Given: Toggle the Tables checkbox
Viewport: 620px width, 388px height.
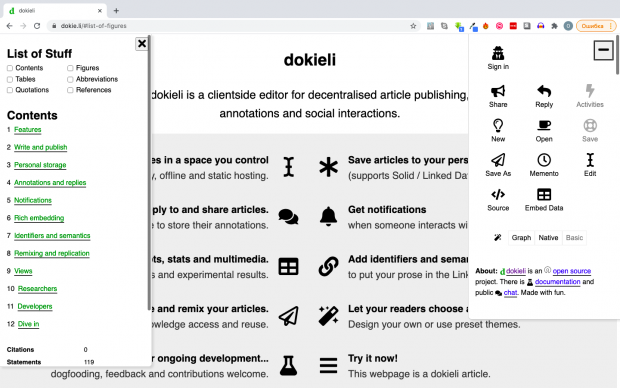Looking at the screenshot, I should (10, 79).
